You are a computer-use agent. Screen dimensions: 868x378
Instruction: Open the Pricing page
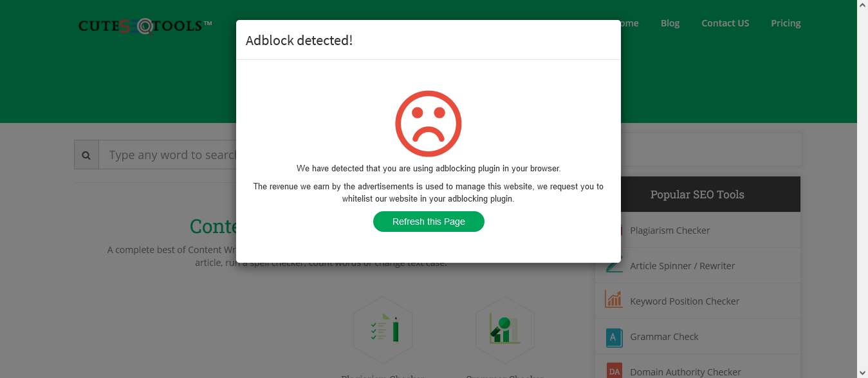point(786,23)
